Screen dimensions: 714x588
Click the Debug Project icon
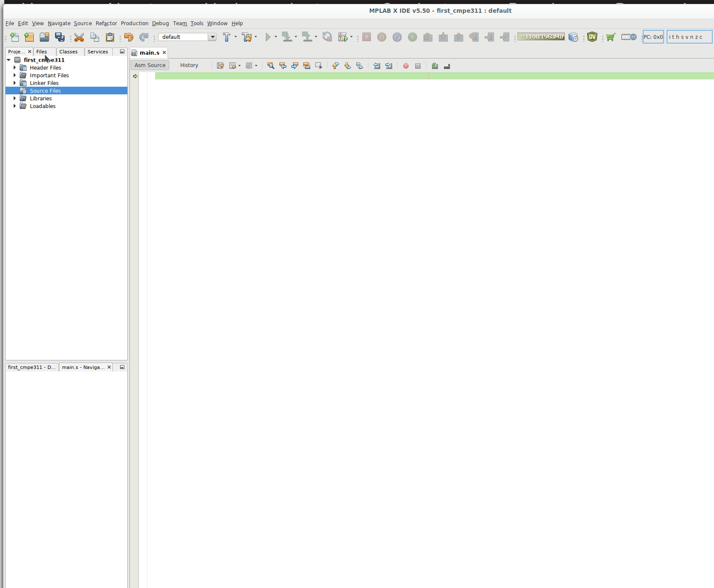[x=343, y=37]
